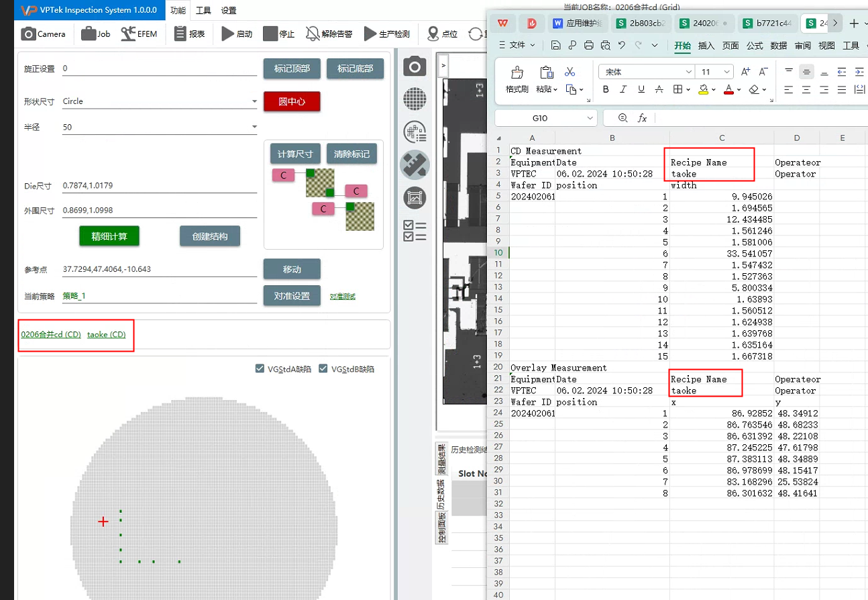Viewport: 868px width, 600px height.
Task: Click the 解除告警 clear alarm bell
Action: [329, 34]
